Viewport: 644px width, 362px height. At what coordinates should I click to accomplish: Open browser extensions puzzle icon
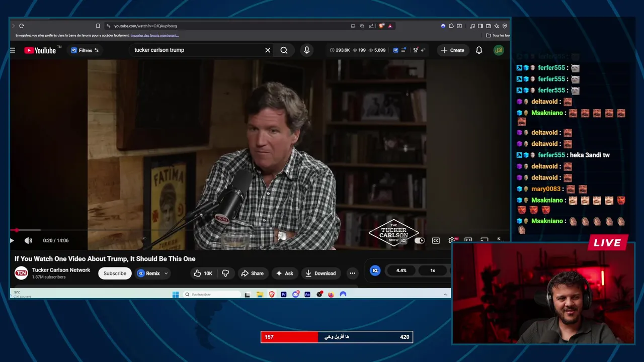[451, 26]
